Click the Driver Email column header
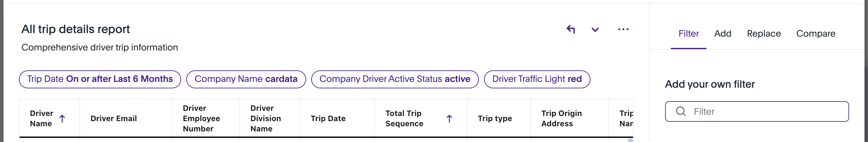Viewport: 868px width, 142px height. [x=113, y=119]
